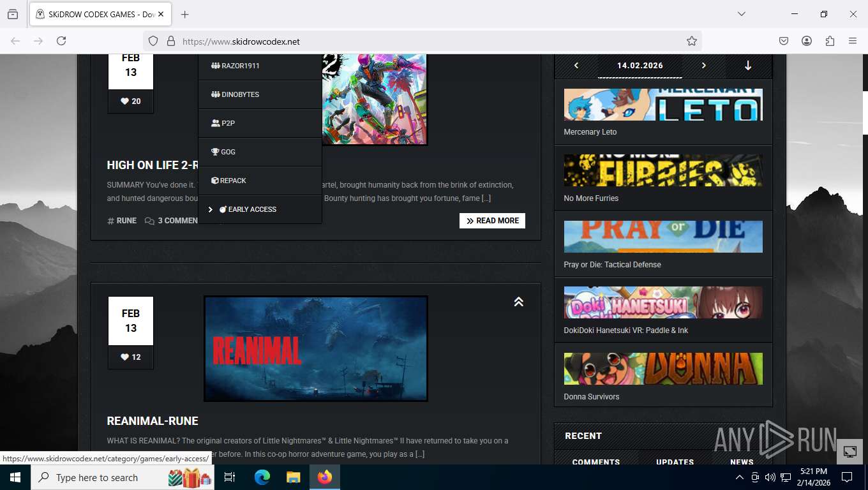The height and width of the screenshot is (490, 868).
Task: Open tracking protection shield icon
Action: pos(153,41)
